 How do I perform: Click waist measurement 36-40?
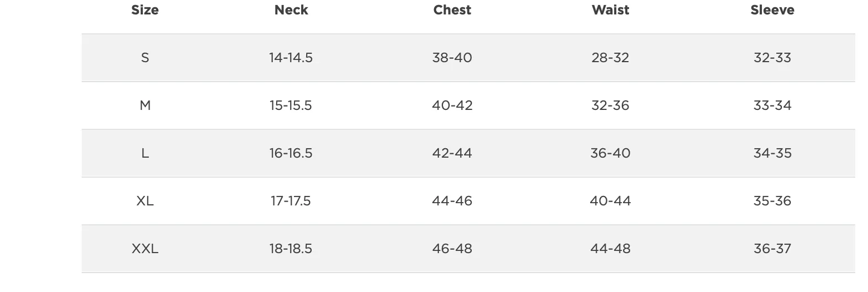coord(611,153)
